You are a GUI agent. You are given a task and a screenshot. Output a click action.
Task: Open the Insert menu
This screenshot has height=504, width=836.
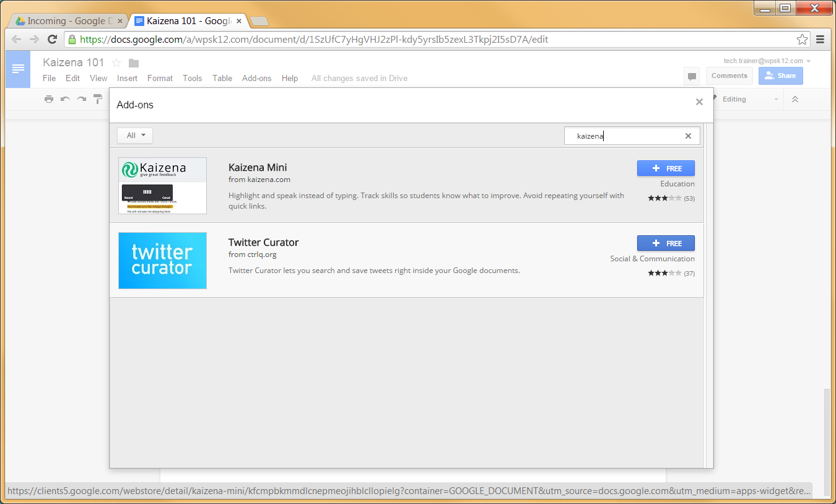click(128, 78)
